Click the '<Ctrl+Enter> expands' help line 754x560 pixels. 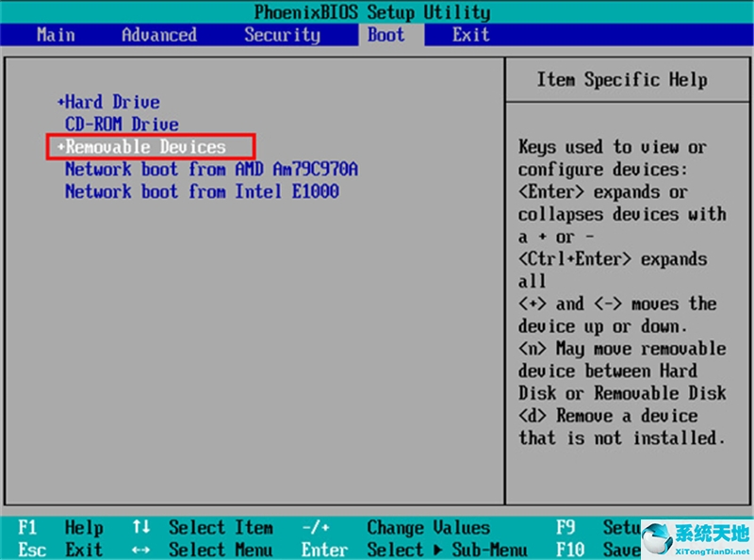(x=613, y=259)
